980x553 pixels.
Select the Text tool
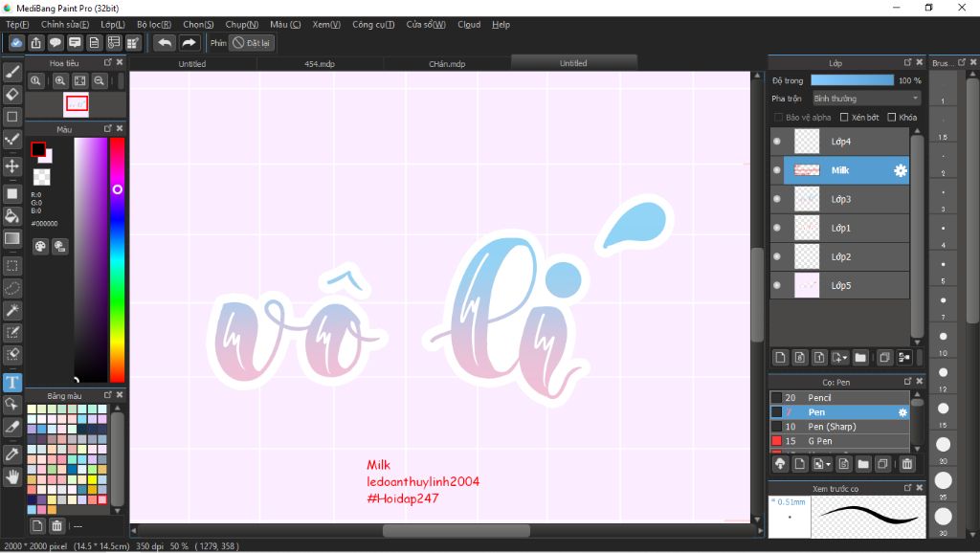[11, 383]
